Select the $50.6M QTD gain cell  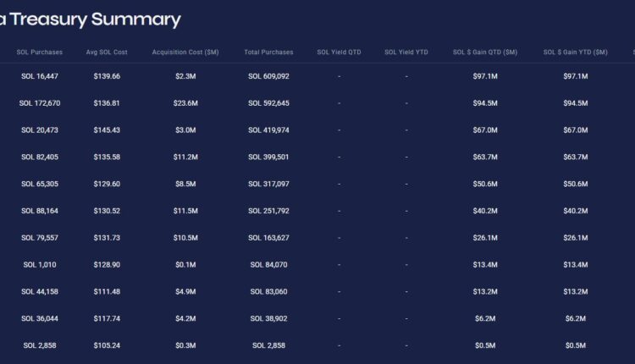click(485, 184)
